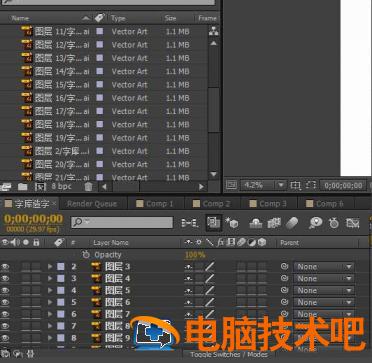Click parent pick whip for 图层 5
Screen dimensions: 372x363
(x=284, y=290)
